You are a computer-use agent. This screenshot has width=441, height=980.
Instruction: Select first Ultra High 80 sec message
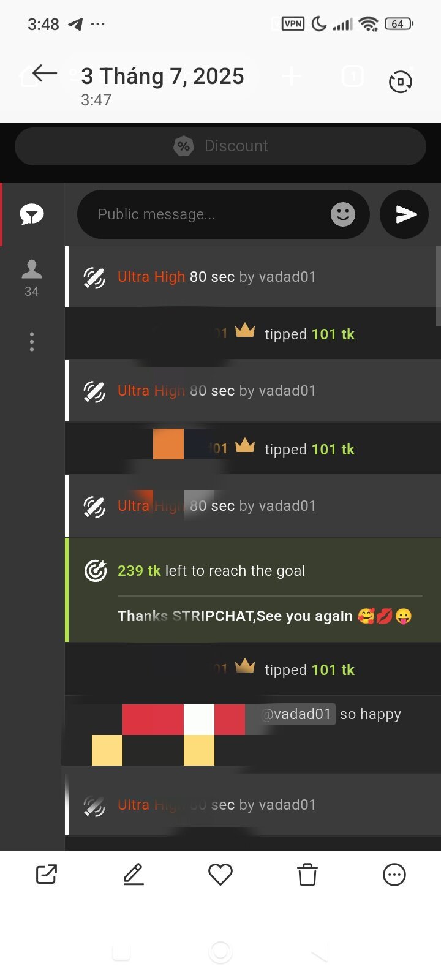[x=253, y=277]
